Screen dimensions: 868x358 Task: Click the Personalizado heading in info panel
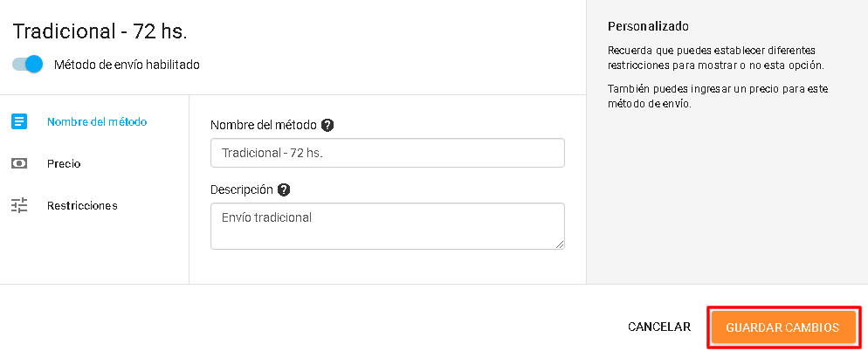(648, 26)
